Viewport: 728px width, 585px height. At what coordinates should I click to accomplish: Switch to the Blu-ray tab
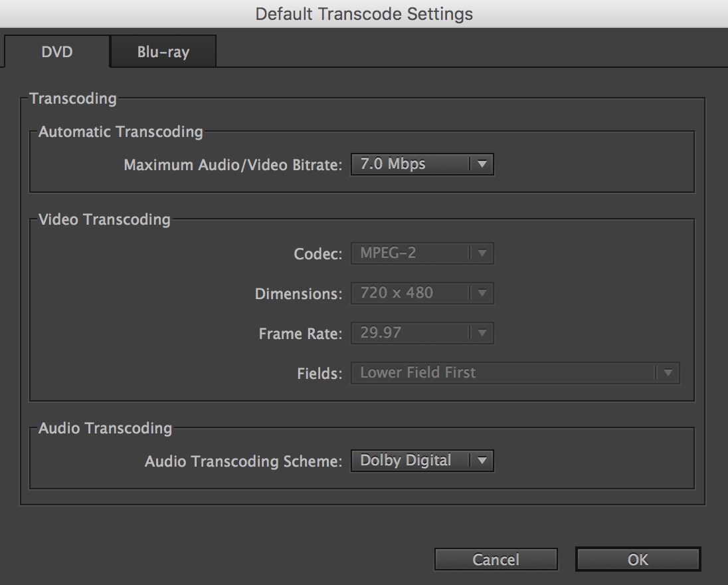(x=163, y=52)
